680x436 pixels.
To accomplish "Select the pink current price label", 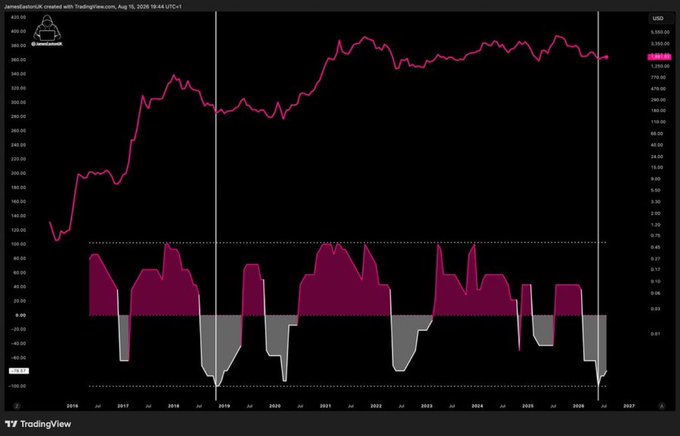I will [659, 57].
